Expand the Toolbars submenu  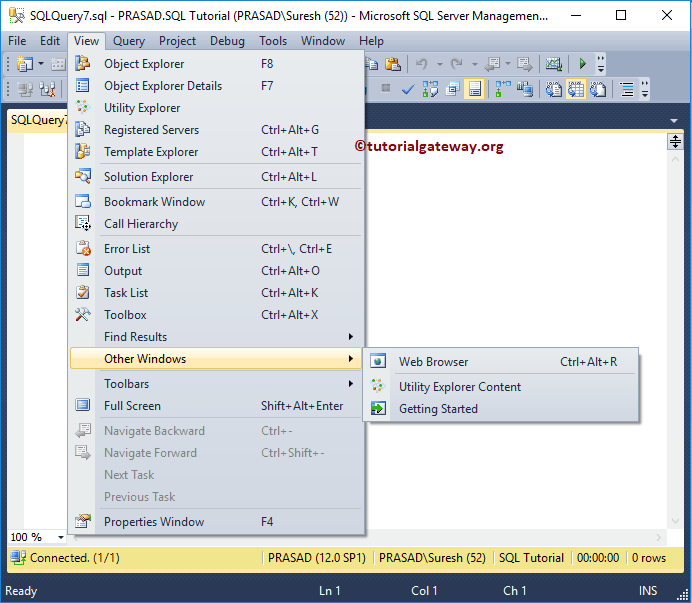(x=217, y=384)
